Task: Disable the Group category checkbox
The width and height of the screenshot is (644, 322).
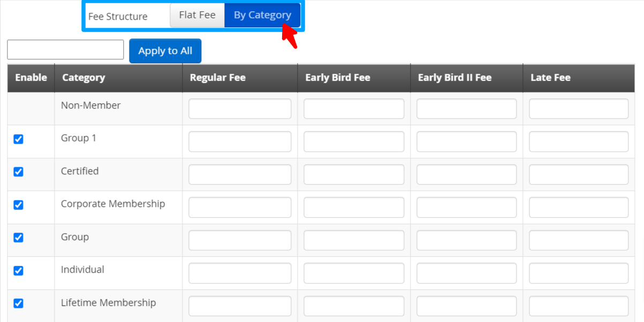Action: coord(18,237)
